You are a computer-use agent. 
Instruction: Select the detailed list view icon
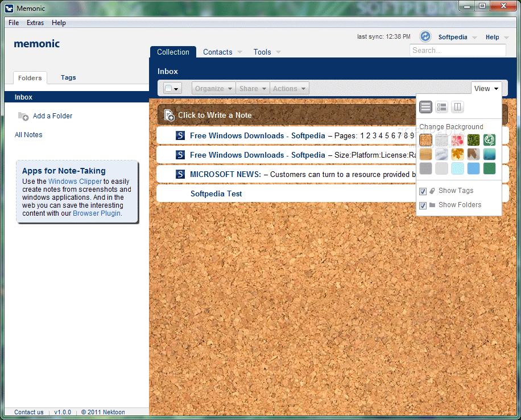pyautogui.click(x=441, y=107)
